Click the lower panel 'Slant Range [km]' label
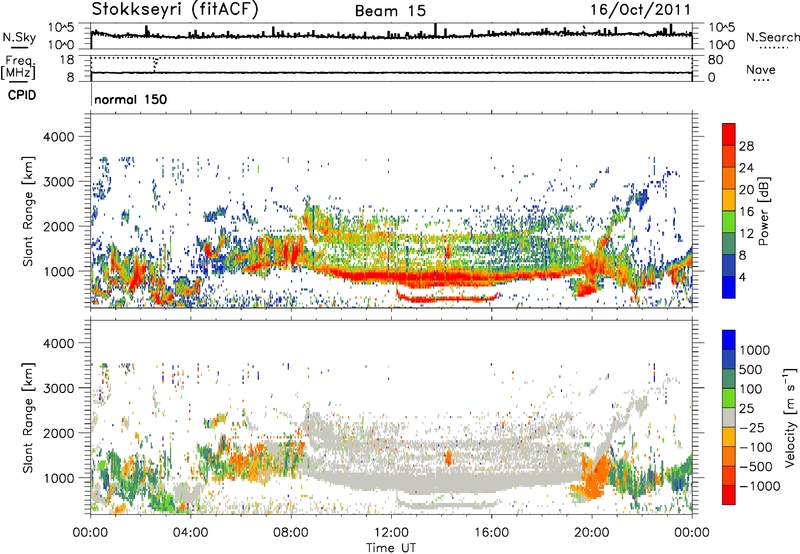The height and width of the screenshot is (554, 800). (x=28, y=417)
